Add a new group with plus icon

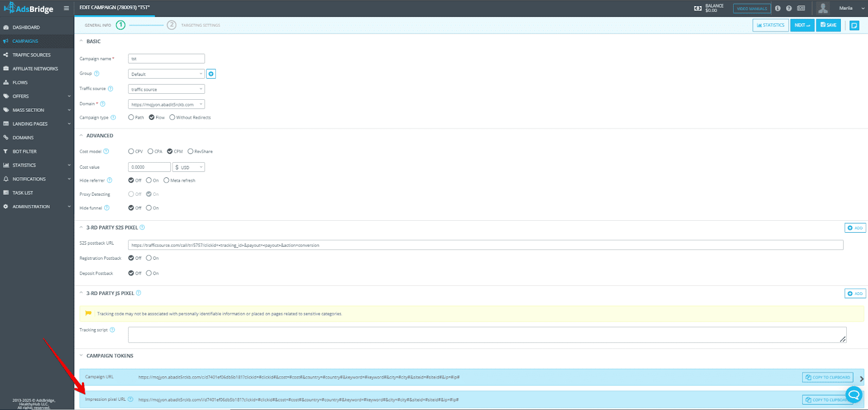click(211, 74)
